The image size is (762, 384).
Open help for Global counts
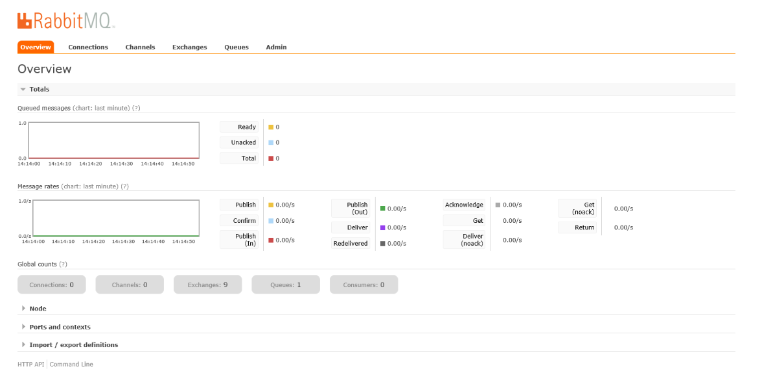[x=63, y=264]
